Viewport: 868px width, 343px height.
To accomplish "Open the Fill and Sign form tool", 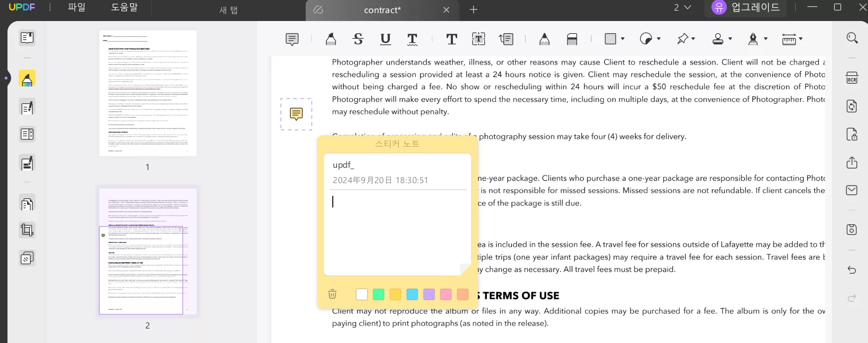I will [27, 164].
